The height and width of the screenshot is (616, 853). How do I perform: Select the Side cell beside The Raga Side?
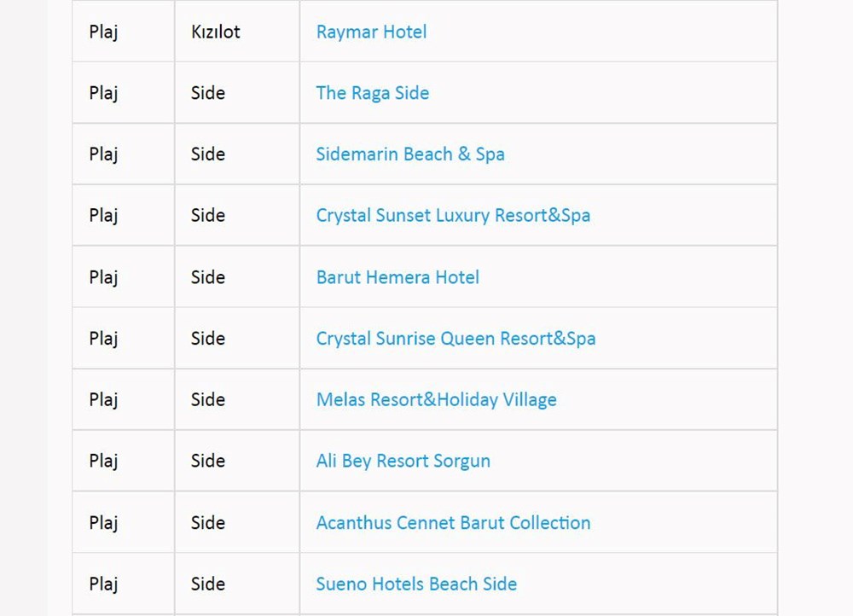coord(208,93)
